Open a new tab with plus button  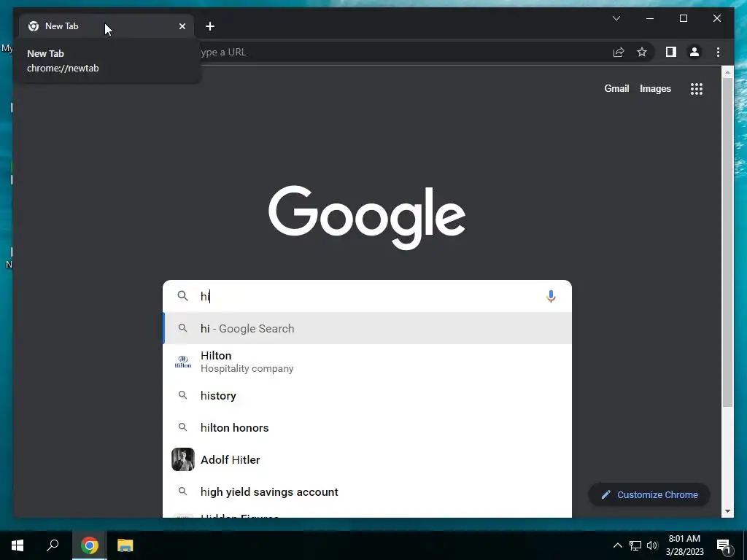210,26
